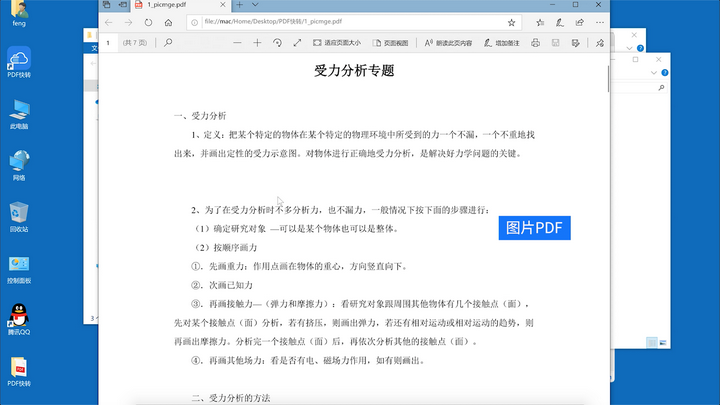Click Explorer window search magnifier
The height and width of the screenshot is (405, 720).
[x=661, y=87]
